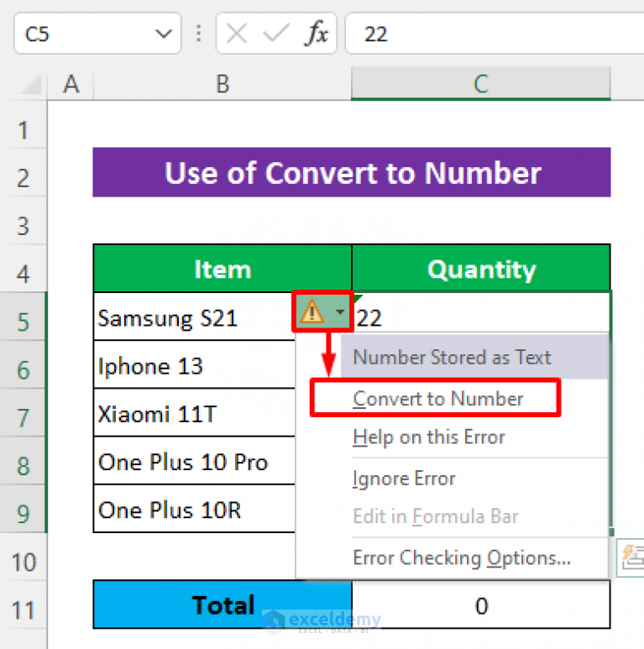The width and height of the screenshot is (644, 649).
Task: Select Help on this Error
Action: (429, 437)
